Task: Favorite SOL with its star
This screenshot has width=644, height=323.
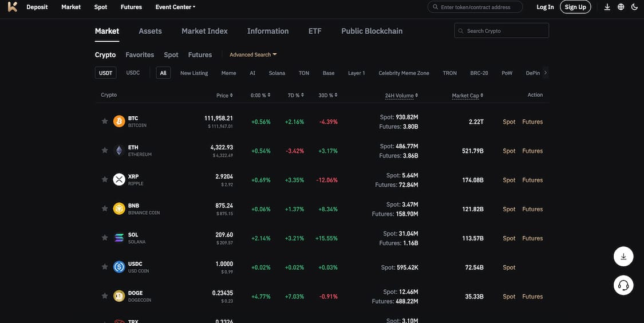Action: (105, 238)
